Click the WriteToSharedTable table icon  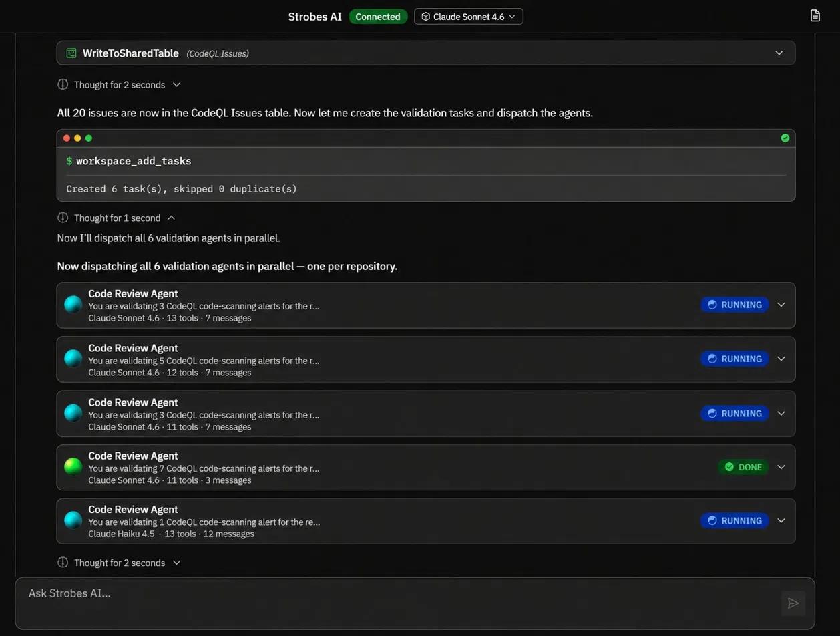point(71,53)
